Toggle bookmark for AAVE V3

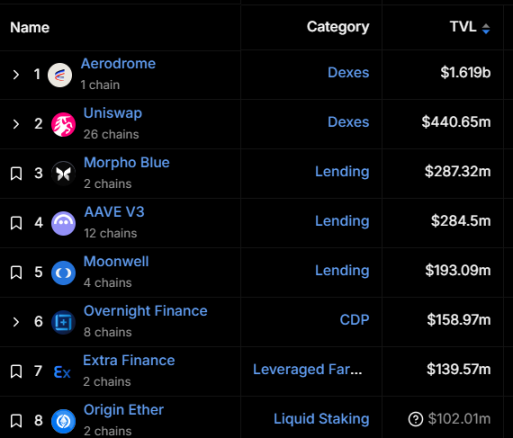click(16, 223)
